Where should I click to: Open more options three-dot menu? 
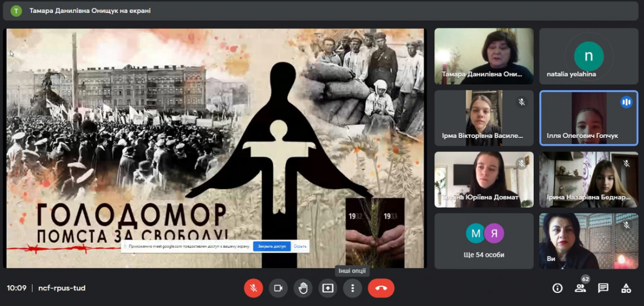pyautogui.click(x=352, y=288)
